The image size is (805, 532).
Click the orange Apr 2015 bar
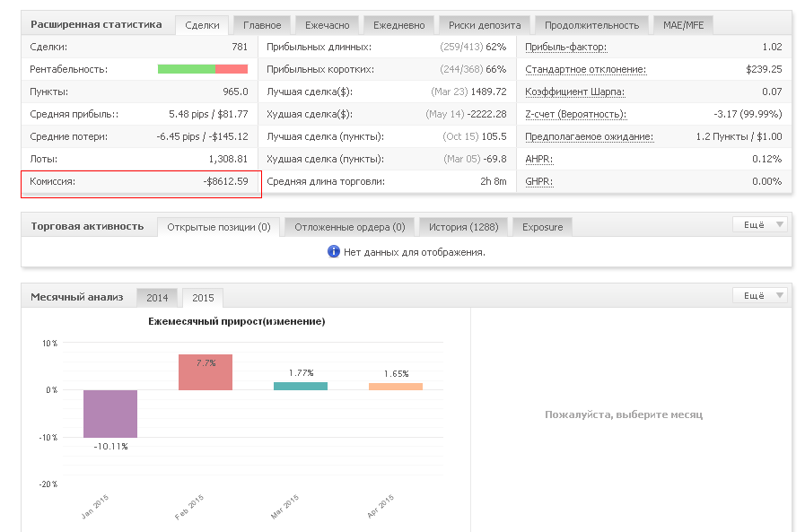point(395,387)
